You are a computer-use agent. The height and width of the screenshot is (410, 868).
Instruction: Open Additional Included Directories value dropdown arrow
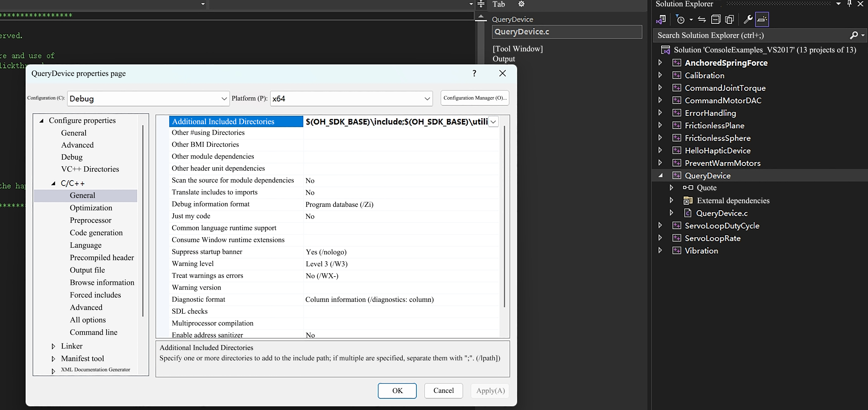(x=493, y=122)
